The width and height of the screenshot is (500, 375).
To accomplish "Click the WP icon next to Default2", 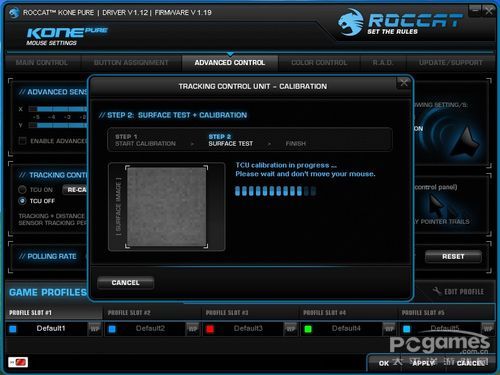I will click(193, 329).
